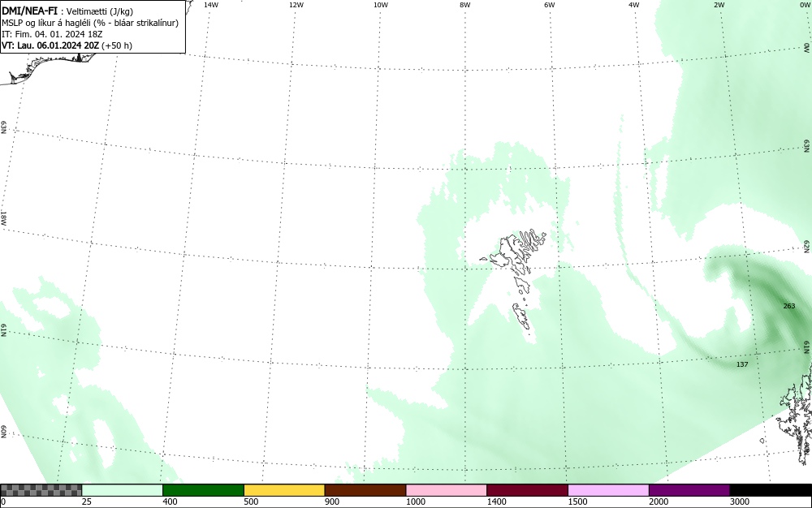Click the DMI/NEA-FI title text
This screenshot has width=812, height=508.
point(29,11)
